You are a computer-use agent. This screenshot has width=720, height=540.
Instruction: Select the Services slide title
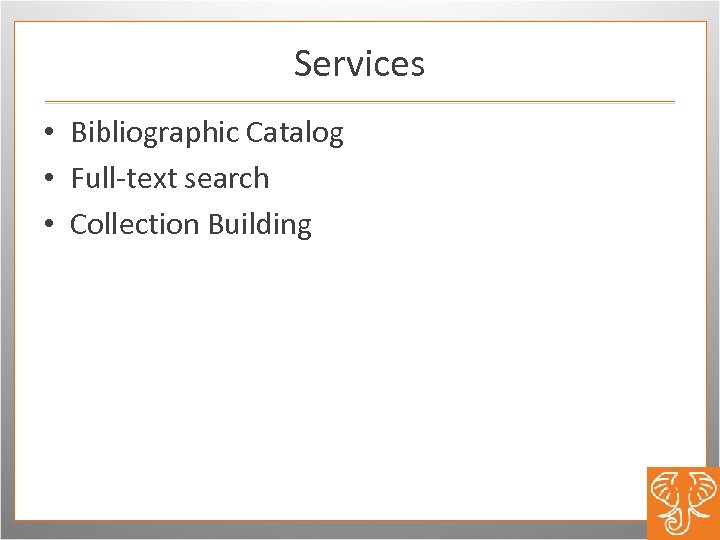(359, 64)
